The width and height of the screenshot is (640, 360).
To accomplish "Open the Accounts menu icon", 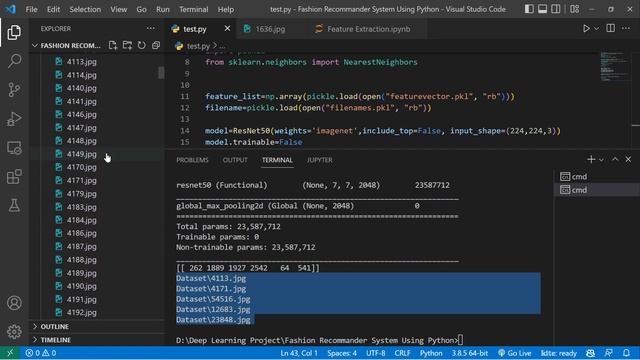I will click(x=14, y=303).
